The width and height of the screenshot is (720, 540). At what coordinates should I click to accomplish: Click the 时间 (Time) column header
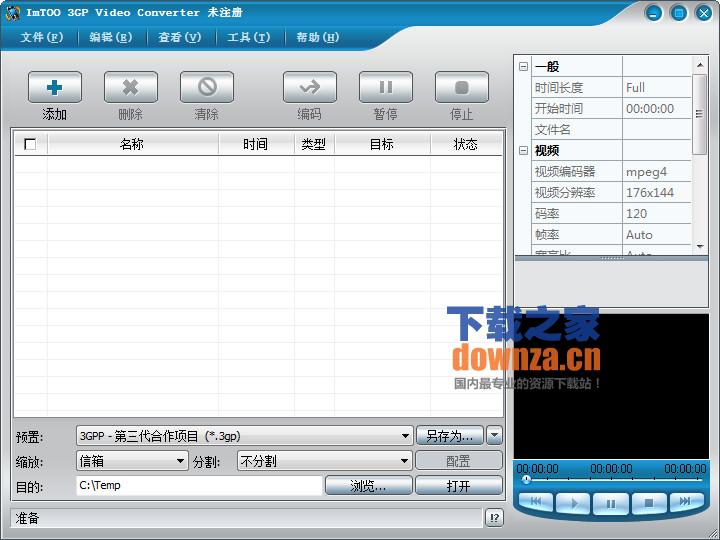[256, 144]
